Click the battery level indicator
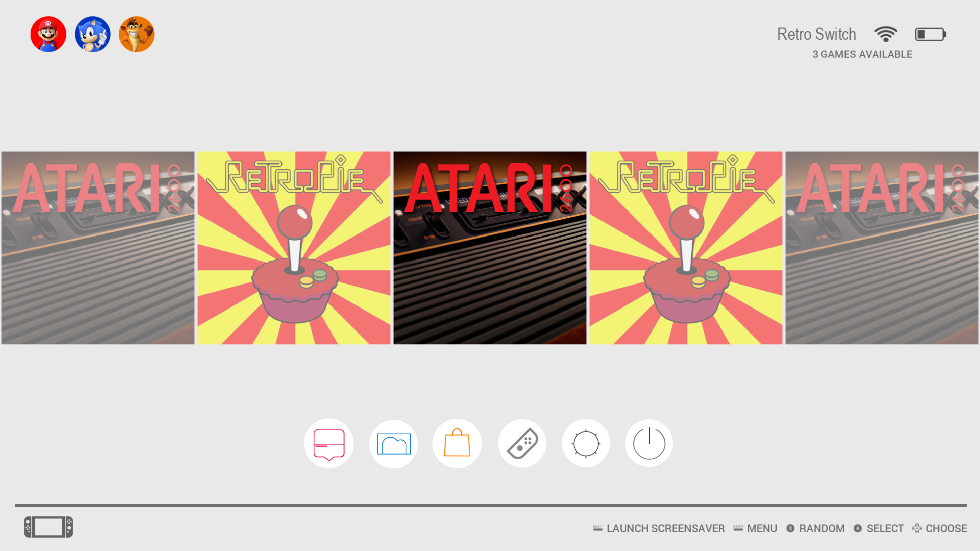 point(930,34)
